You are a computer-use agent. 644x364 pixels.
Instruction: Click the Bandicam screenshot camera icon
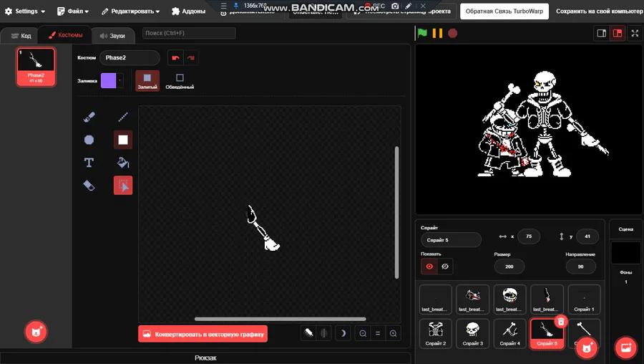pyautogui.click(x=395, y=6)
